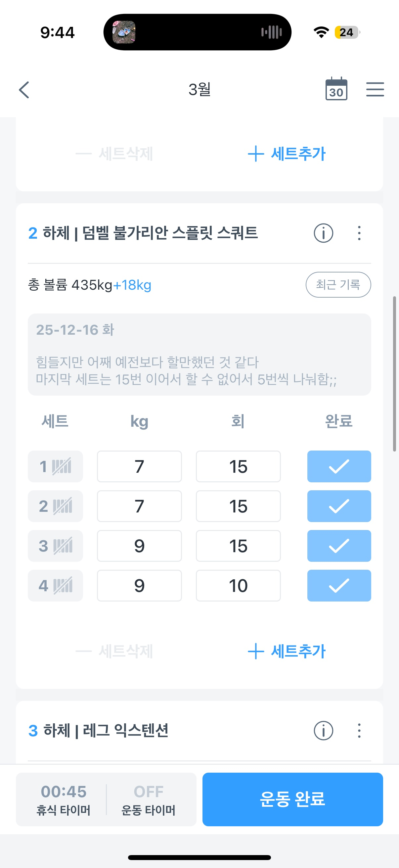Screen dimensions: 399x868
Task: Open the calendar icon showing 30
Action: pos(336,89)
